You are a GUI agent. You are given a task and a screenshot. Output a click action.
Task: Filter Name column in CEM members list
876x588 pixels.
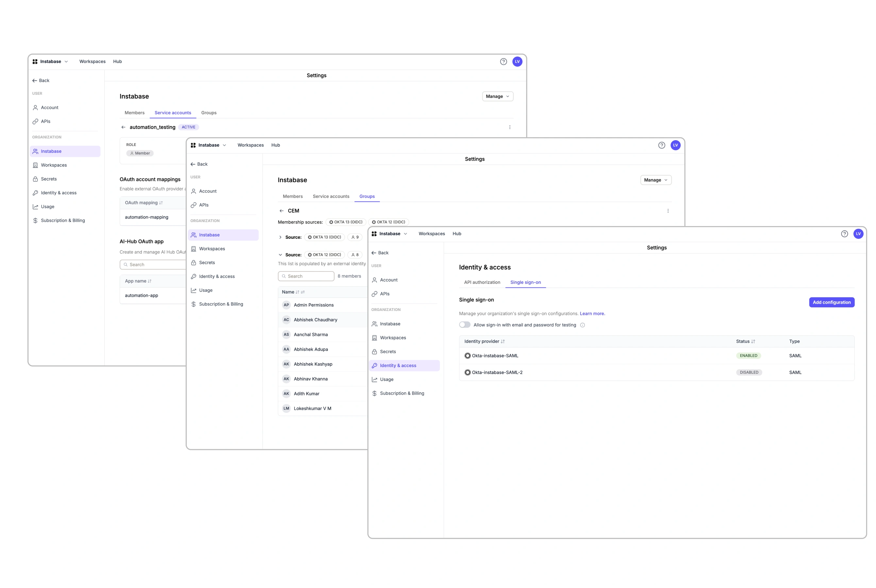coord(302,292)
